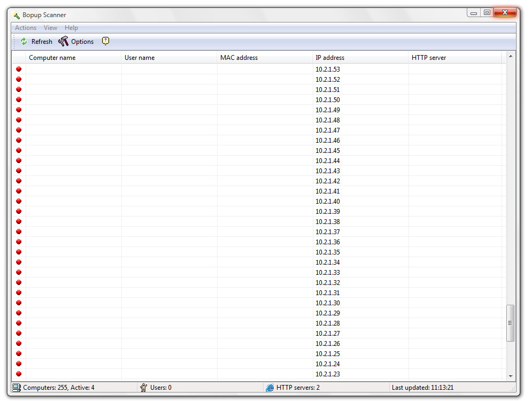Click the scroll down arrow
The width and height of the screenshot is (532, 401).
pyautogui.click(x=510, y=376)
